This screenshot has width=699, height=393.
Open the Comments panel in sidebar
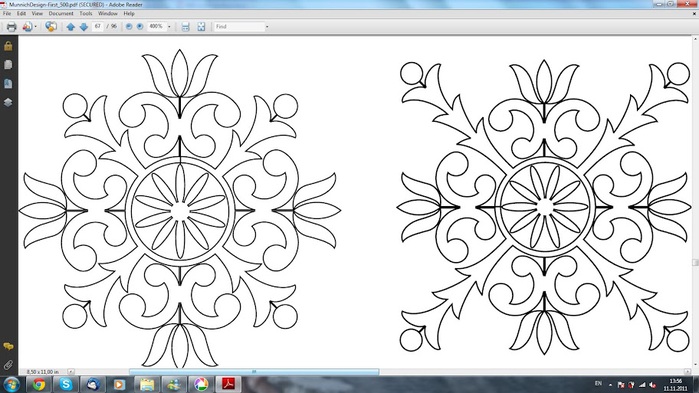8,346
